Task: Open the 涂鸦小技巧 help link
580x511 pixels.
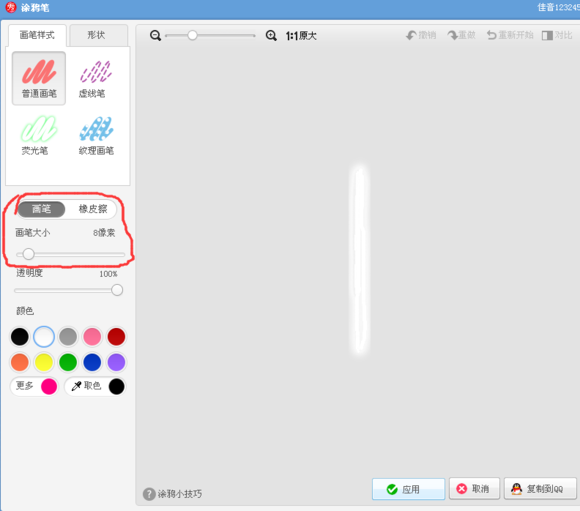Action: tap(173, 494)
